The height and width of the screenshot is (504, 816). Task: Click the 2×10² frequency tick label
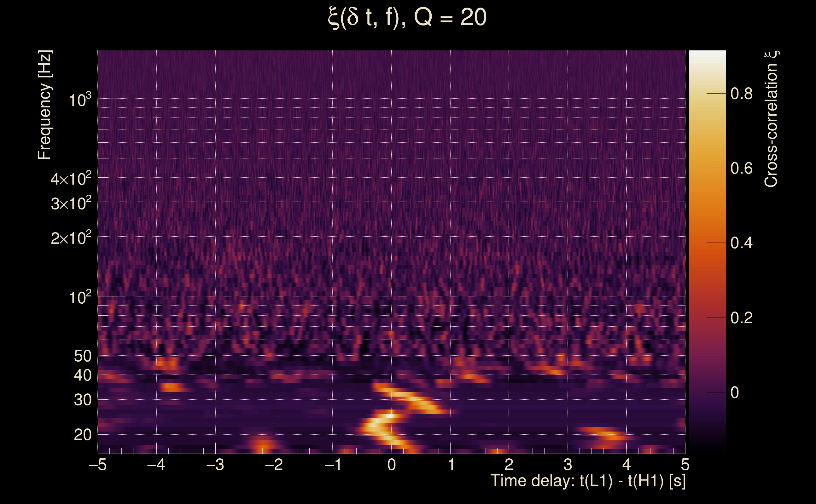pyautogui.click(x=71, y=238)
